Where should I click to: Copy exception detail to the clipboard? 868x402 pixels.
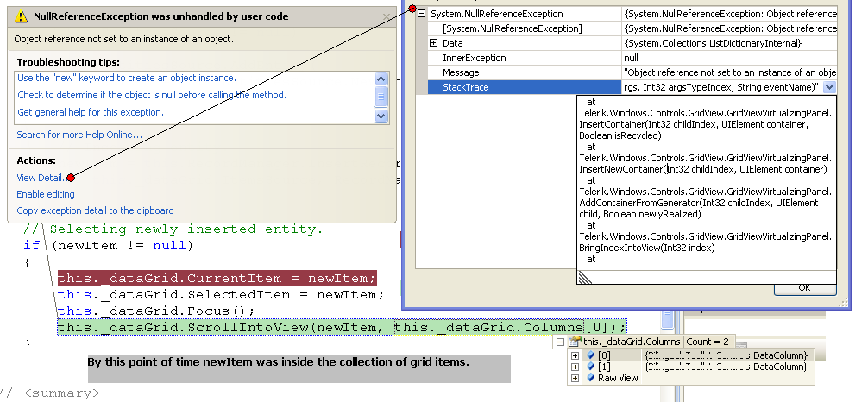(95, 210)
